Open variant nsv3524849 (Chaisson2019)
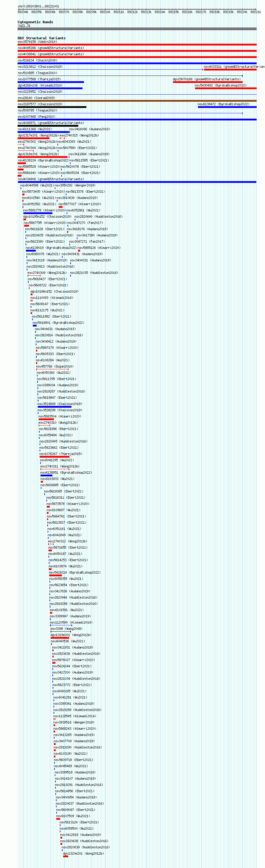Screen dimensions: 265x868 tap(60, 404)
